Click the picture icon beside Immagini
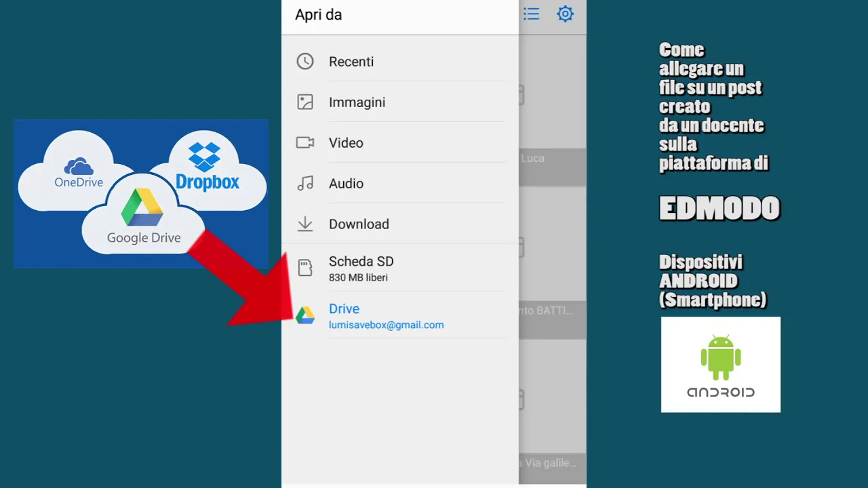The height and width of the screenshot is (488, 868). pos(305,102)
